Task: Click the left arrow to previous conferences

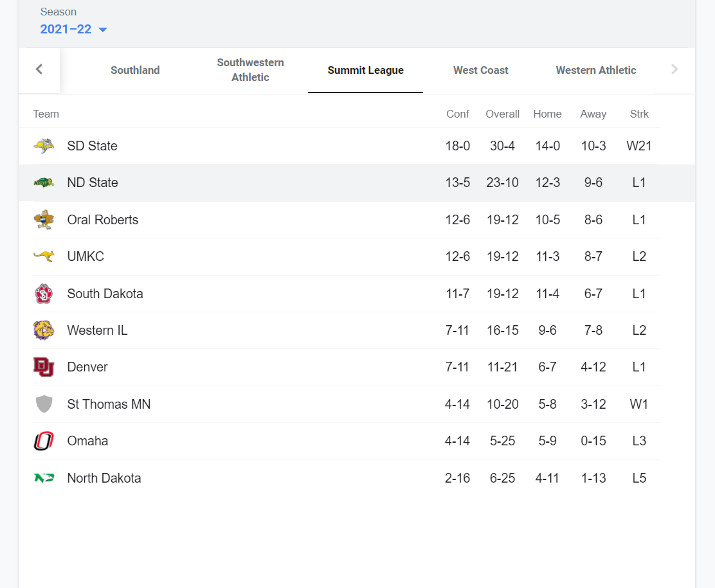Action: click(x=39, y=69)
